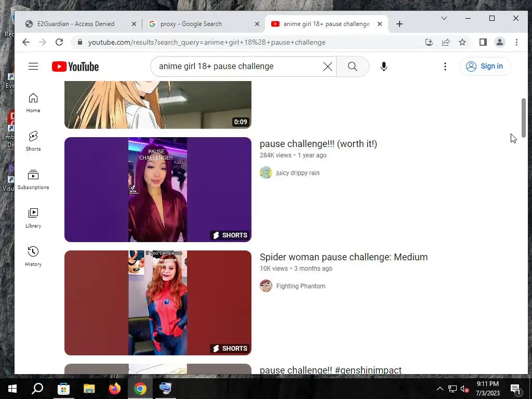Image resolution: width=532 pixels, height=399 pixels.
Task: Select the anime girl 18+ pause challenge tab
Action: coord(326,24)
